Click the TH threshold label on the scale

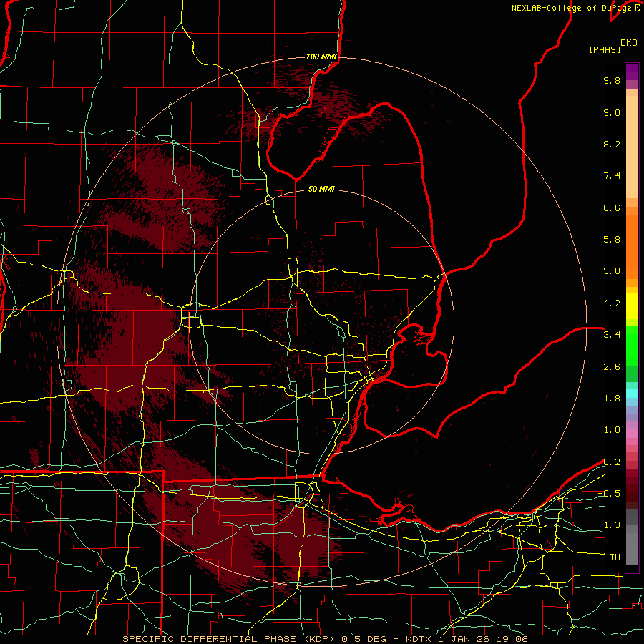tap(615, 557)
